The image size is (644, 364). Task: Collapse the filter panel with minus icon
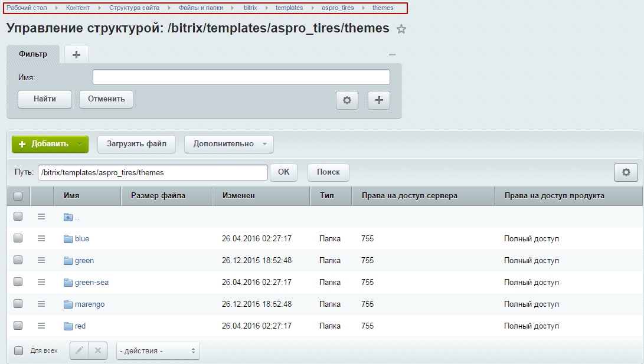pos(392,54)
